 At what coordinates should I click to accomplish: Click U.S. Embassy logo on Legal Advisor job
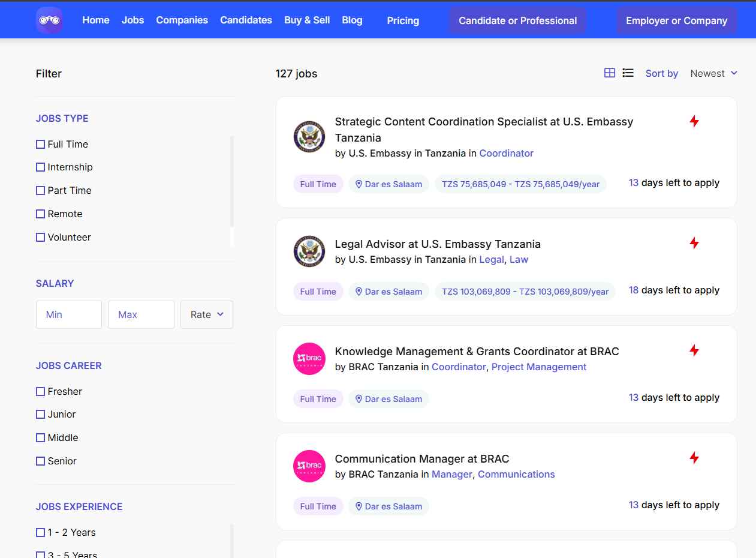tap(309, 251)
